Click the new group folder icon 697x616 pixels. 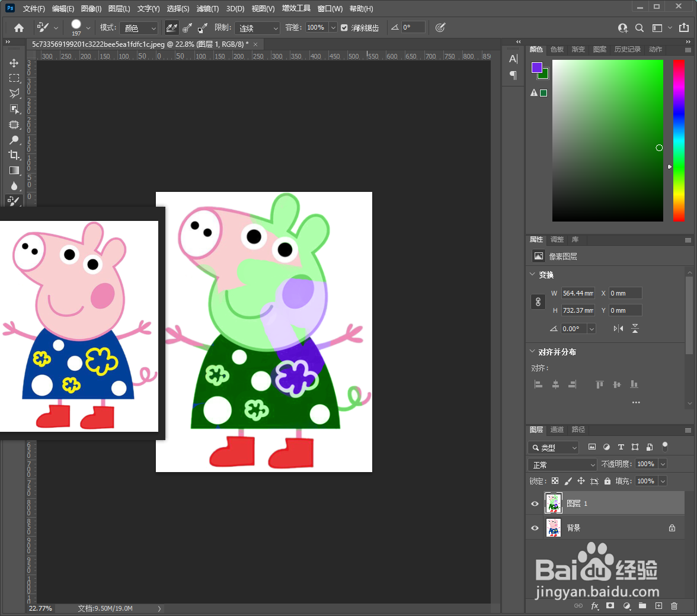[x=642, y=605]
